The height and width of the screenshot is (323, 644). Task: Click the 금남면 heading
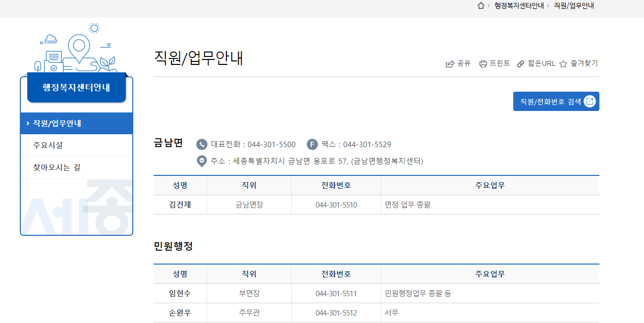click(x=168, y=143)
